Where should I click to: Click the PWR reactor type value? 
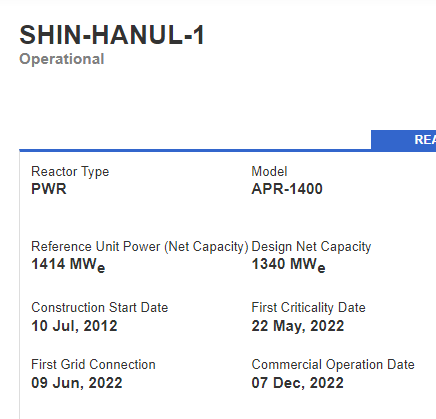point(49,189)
